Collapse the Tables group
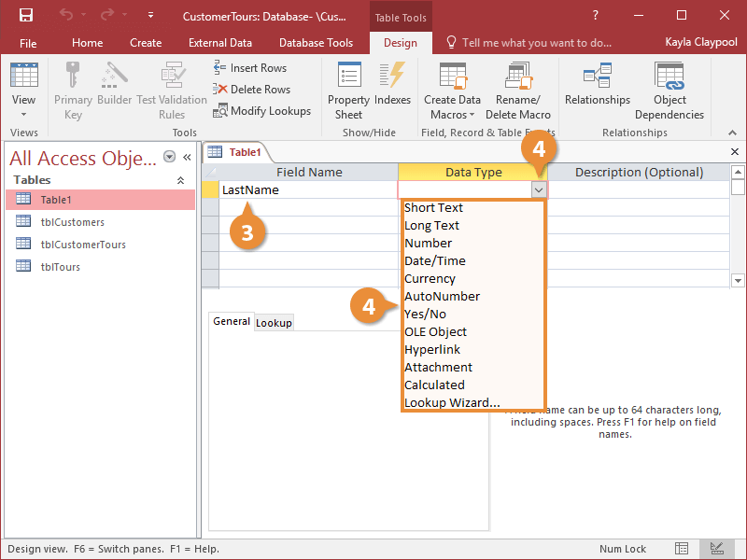Screen dimensions: 747x560 point(180,180)
